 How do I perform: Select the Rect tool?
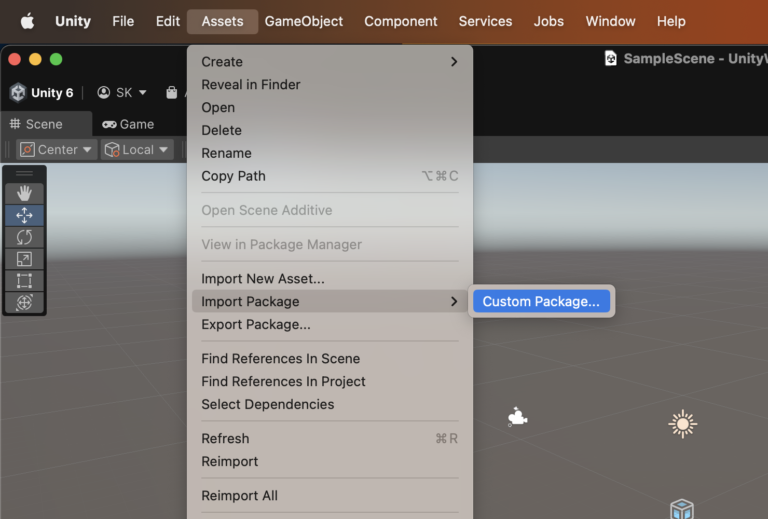(24, 281)
